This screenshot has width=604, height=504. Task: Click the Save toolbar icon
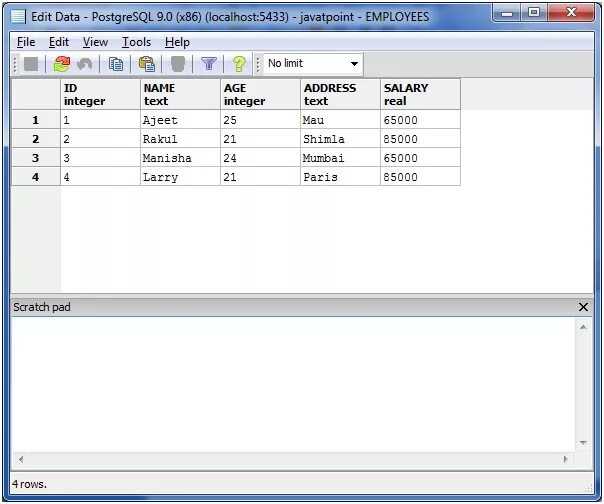click(31, 64)
